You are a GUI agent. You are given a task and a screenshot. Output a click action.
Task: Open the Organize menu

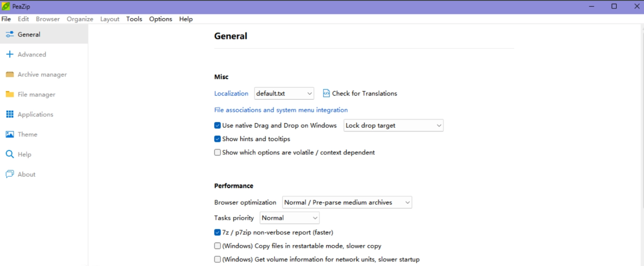(80, 19)
